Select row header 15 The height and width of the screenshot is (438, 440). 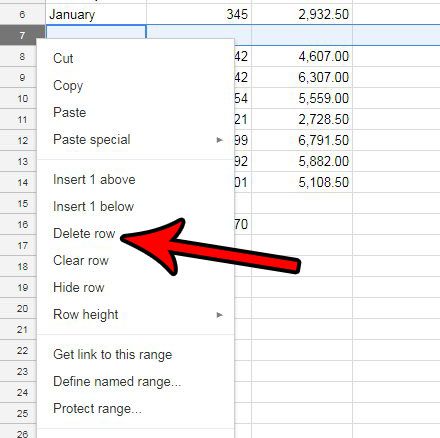click(18, 203)
